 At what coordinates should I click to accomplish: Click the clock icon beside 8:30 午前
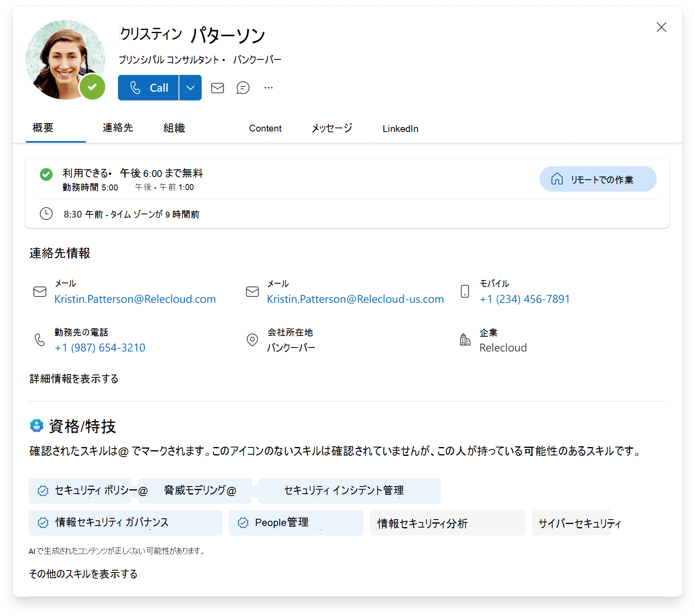pyautogui.click(x=46, y=214)
